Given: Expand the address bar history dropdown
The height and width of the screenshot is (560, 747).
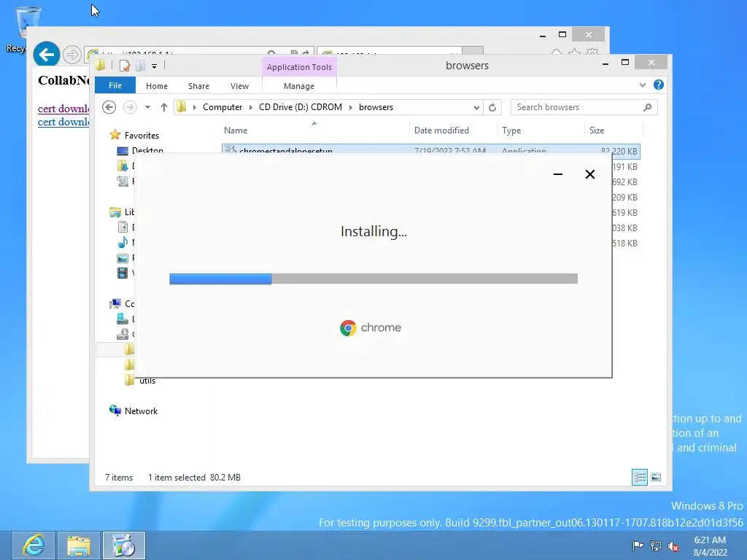Looking at the screenshot, I should click(476, 108).
